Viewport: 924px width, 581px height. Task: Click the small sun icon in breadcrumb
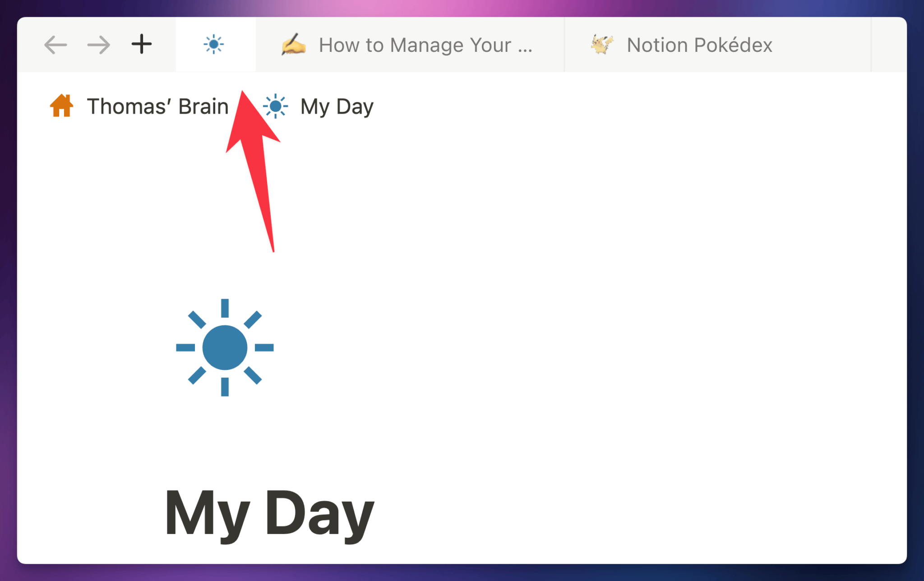(x=275, y=106)
